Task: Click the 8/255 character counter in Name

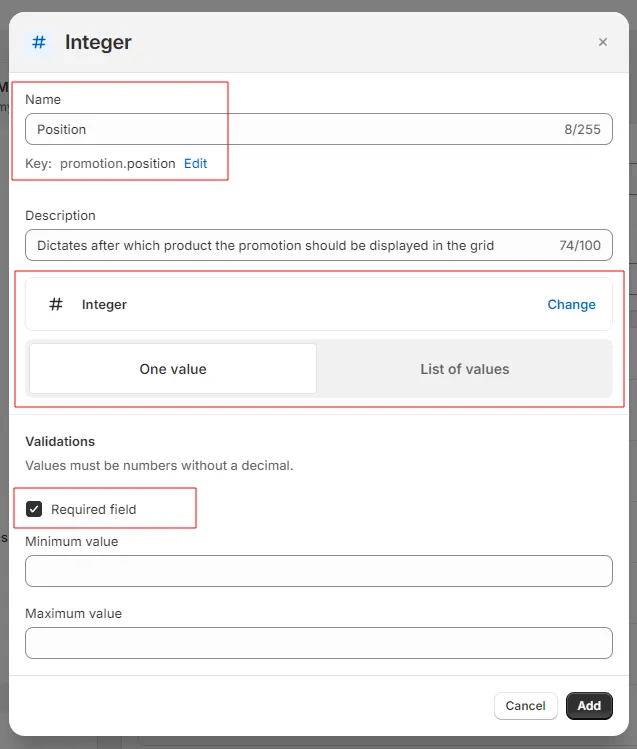Action: tap(582, 129)
